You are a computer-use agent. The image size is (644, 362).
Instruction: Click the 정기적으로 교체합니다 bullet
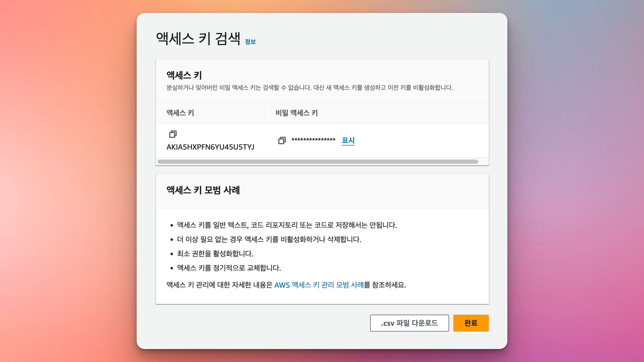229,268
